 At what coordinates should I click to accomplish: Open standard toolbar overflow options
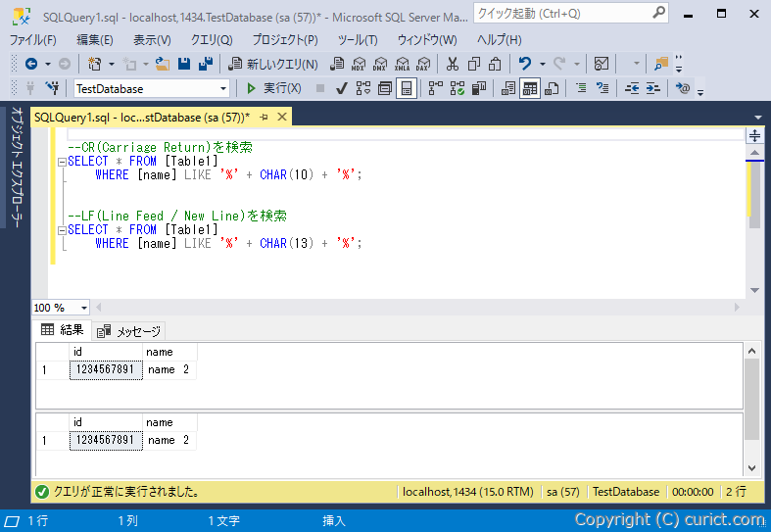pyautogui.click(x=679, y=64)
